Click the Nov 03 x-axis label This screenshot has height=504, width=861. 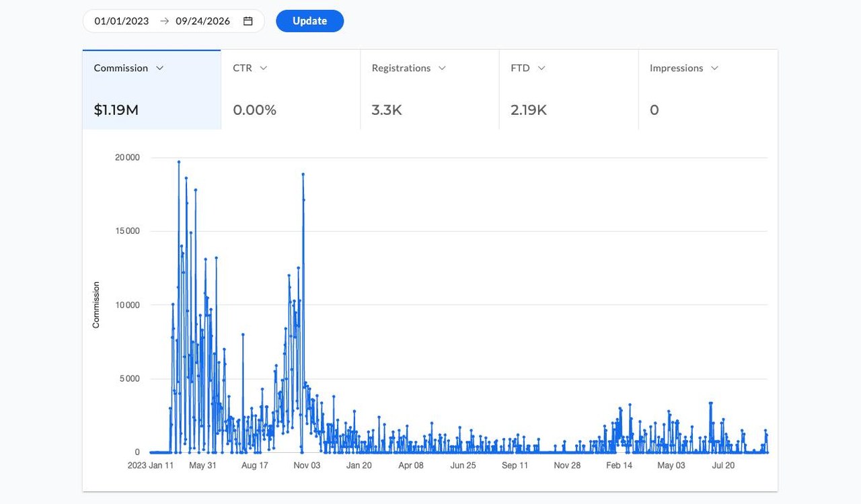click(x=307, y=465)
